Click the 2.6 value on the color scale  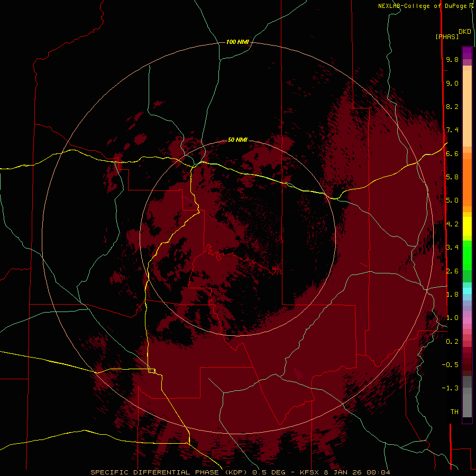pos(452,271)
